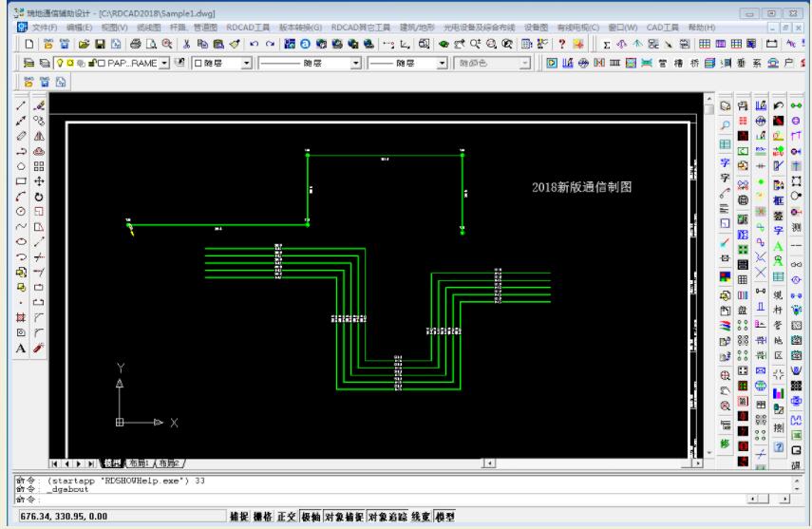Switch to the 布局1 layout tab
The image size is (812, 529).
pyautogui.click(x=140, y=463)
